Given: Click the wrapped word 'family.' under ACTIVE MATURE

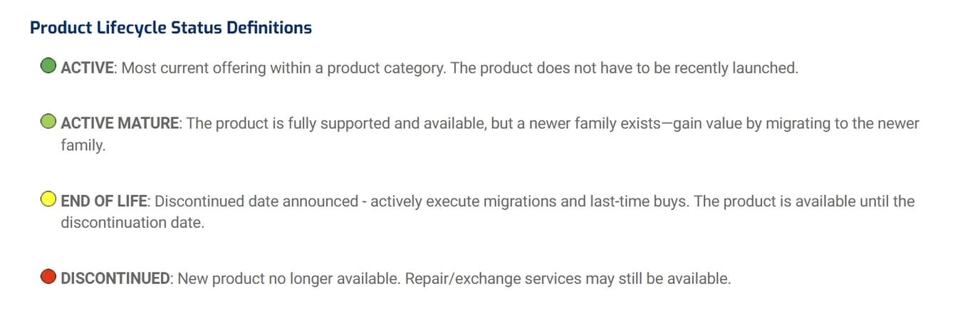Looking at the screenshot, I should pos(83,146).
